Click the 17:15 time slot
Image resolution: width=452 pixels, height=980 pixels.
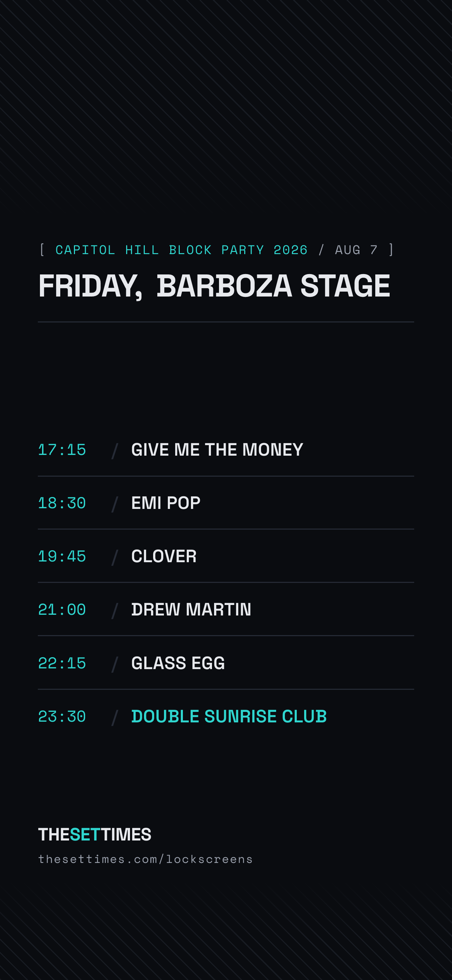pyautogui.click(x=62, y=450)
